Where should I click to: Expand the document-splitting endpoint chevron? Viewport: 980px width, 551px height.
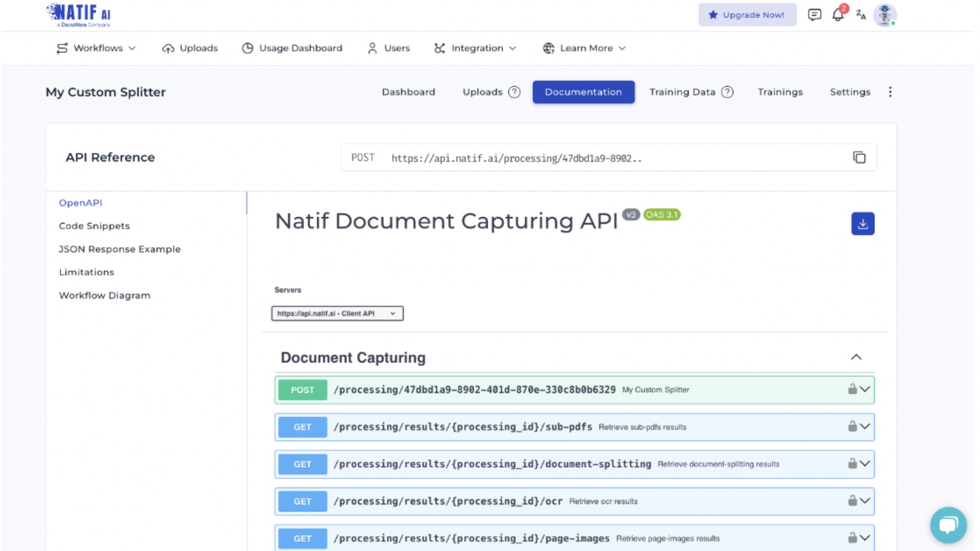[864, 463]
